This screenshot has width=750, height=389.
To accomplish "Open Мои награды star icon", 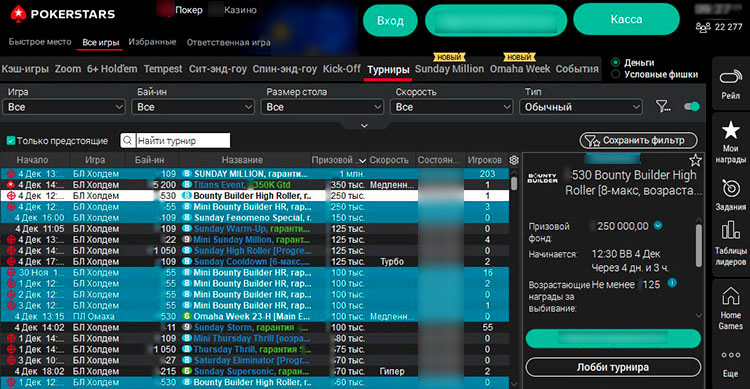I will click(x=730, y=130).
